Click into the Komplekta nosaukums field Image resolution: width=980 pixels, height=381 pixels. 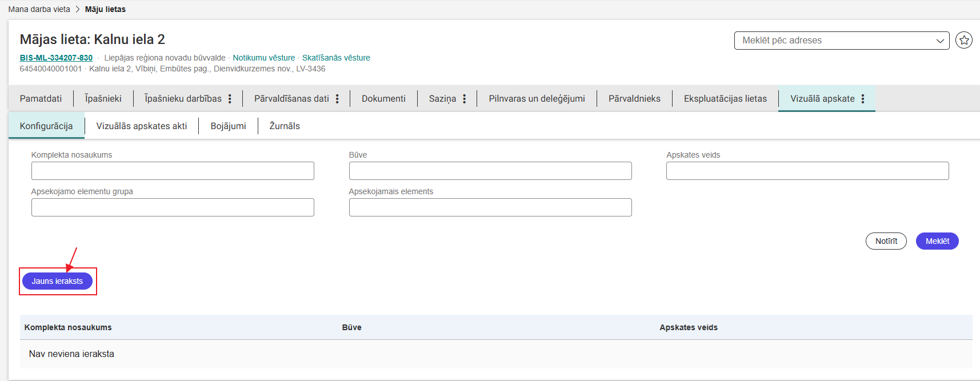tap(173, 171)
